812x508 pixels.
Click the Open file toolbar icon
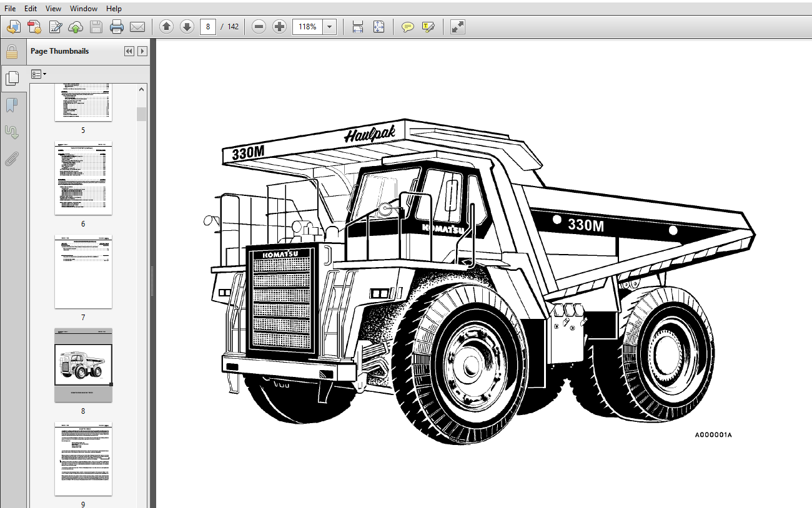14,27
